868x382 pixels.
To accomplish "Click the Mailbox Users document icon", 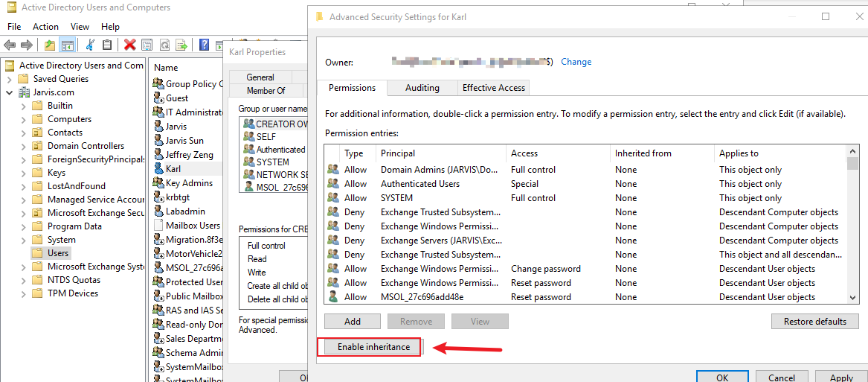I will [158, 226].
